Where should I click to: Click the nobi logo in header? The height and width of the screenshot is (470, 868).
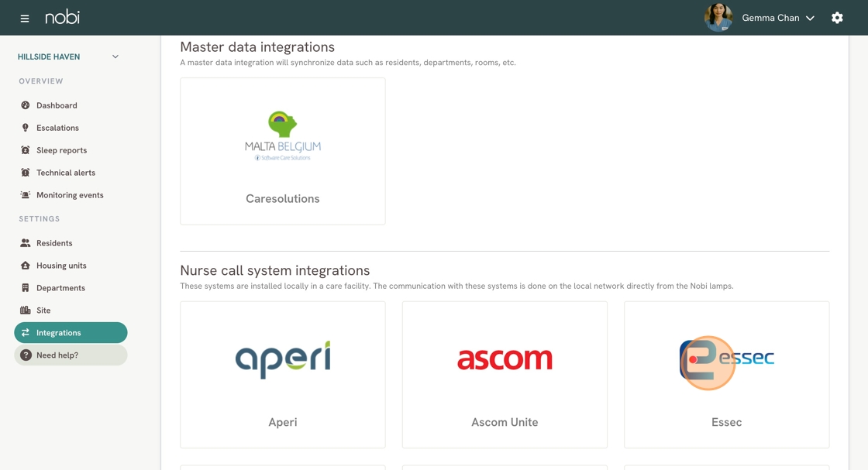tap(62, 17)
